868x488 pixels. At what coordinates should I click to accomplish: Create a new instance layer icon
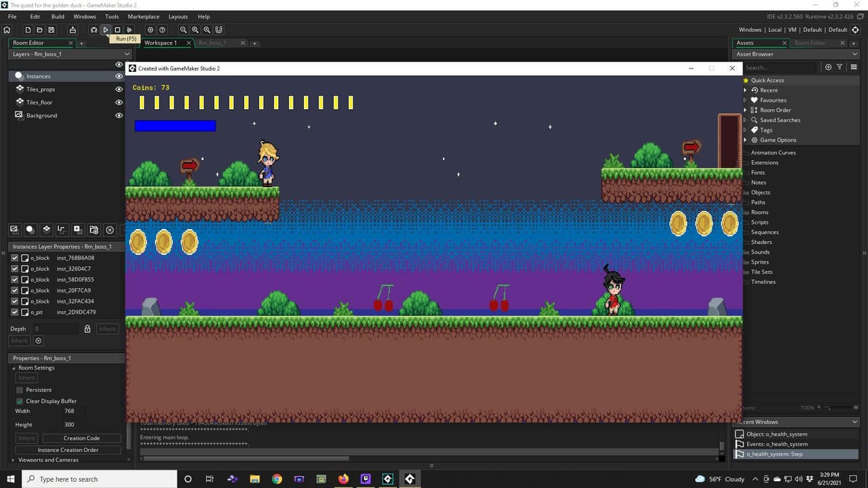click(30, 230)
